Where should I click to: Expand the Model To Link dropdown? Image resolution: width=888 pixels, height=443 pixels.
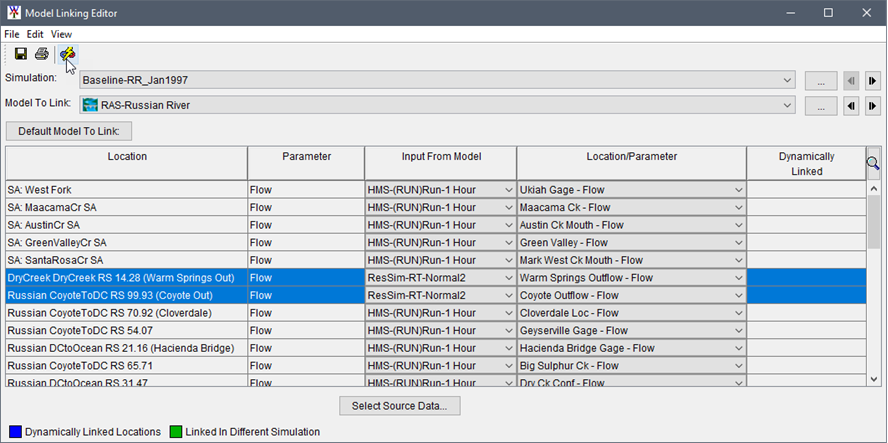[x=437, y=105]
